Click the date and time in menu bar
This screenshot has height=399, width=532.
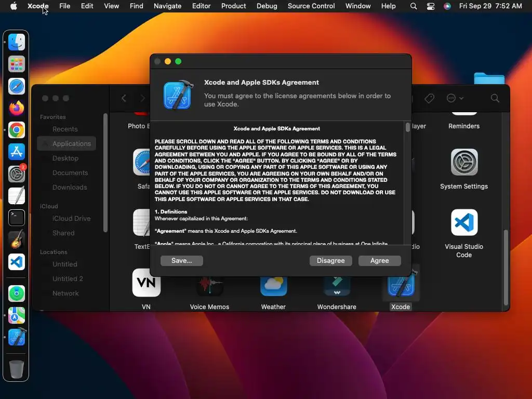pyautogui.click(x=490, y=6)
